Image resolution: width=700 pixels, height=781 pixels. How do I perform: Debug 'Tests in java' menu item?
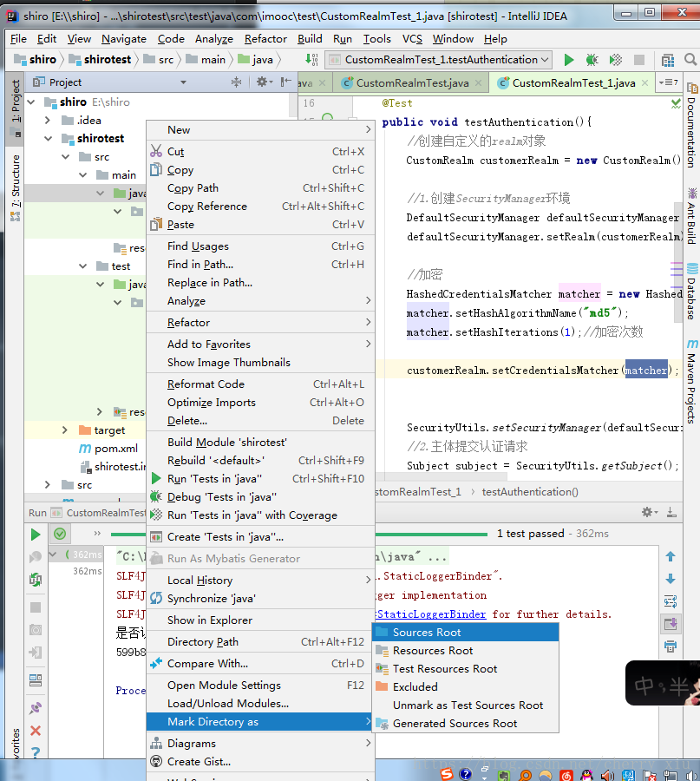click(260, 497)
